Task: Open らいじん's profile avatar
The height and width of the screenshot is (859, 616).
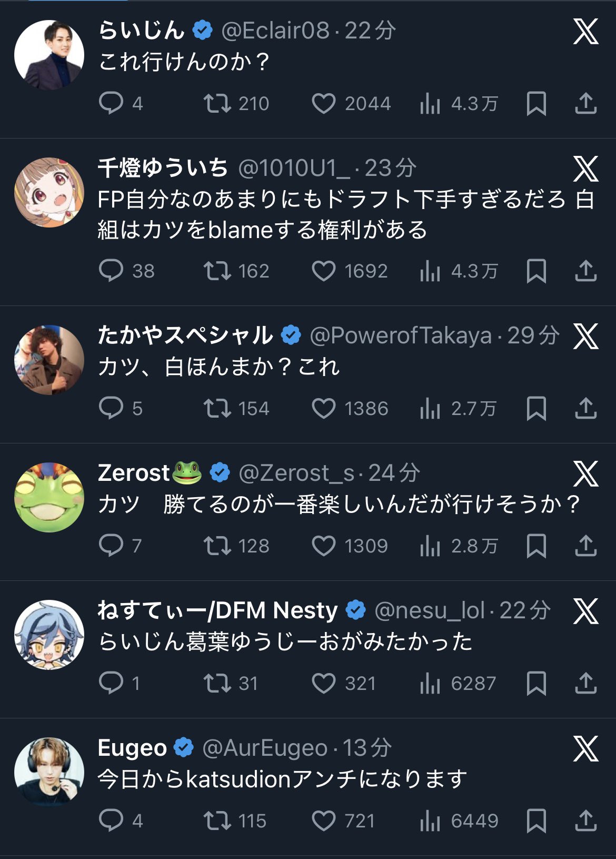Action: (49, 55)
